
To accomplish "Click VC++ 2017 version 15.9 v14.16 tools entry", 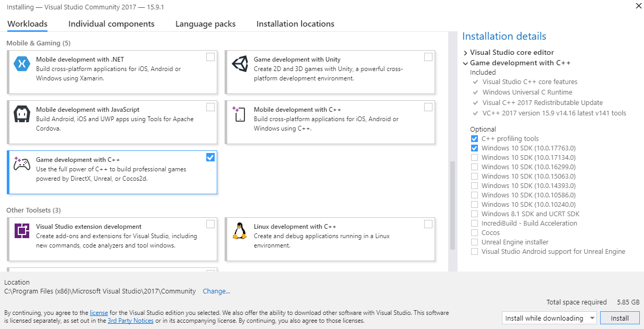I will click(x=554, y=113).
